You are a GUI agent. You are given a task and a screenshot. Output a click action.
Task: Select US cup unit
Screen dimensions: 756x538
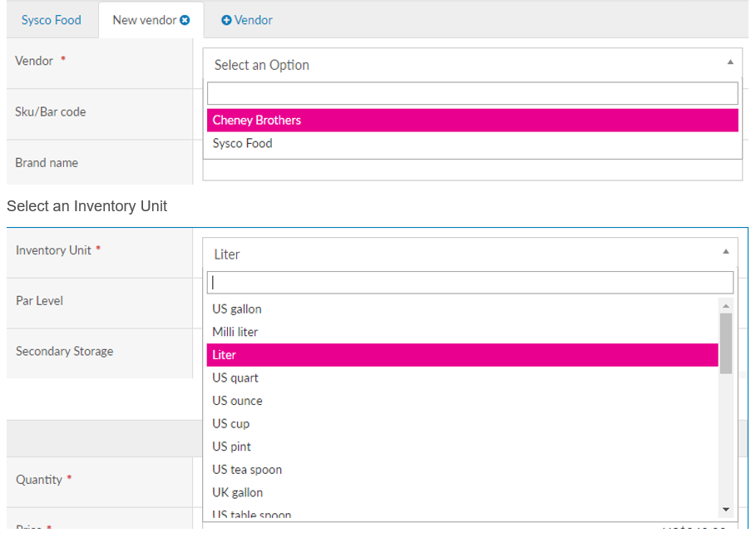(x=462, y=423)
